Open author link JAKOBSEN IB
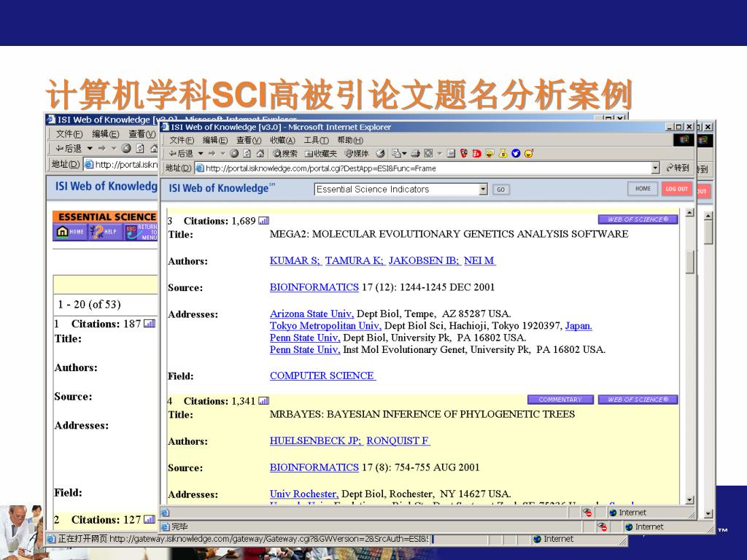Viewport: 747px width, 560px height. tap(424, 260)
